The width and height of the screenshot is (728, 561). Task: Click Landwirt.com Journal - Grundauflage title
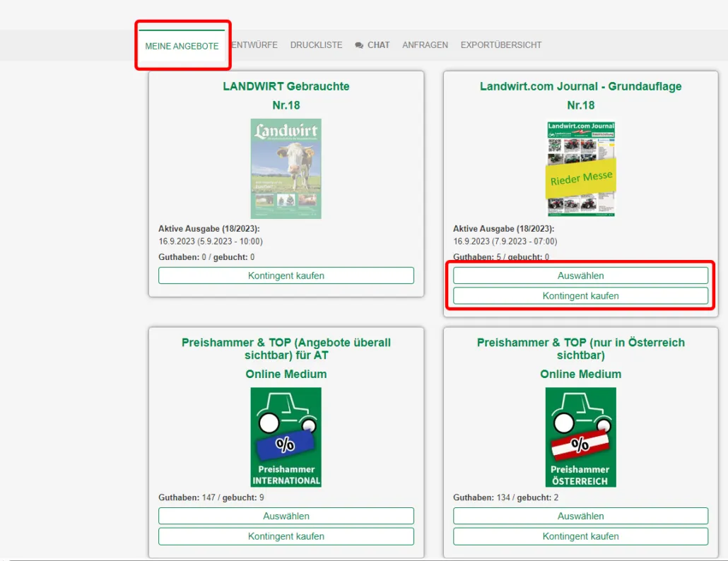581,86
